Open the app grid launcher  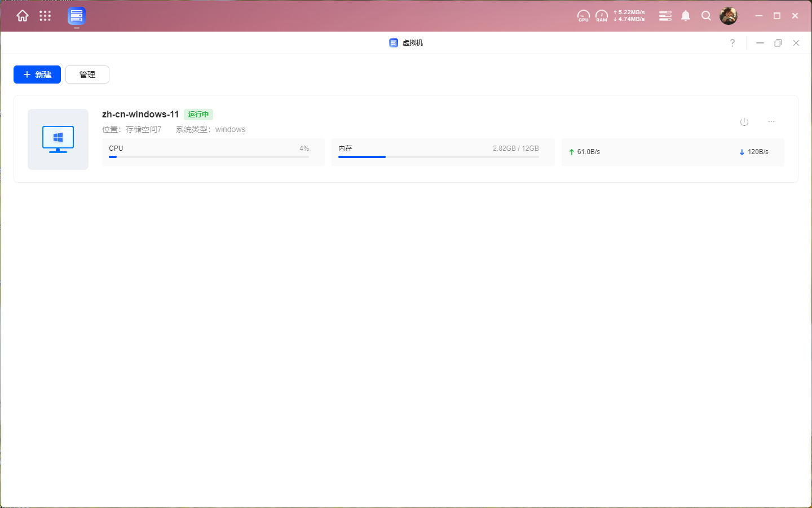(45, 16)
